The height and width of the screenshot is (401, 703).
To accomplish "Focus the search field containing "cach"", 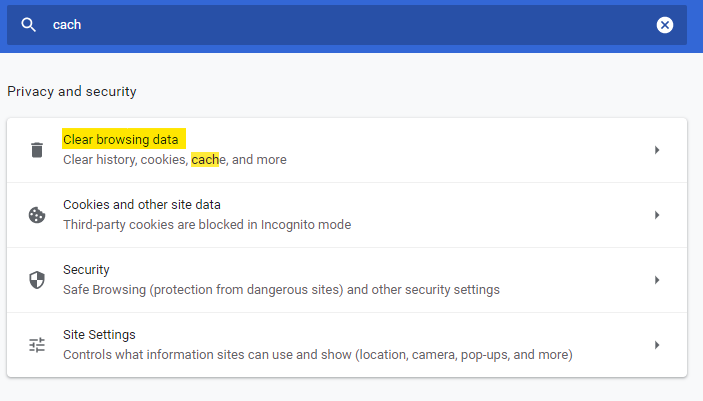I will [340, 25].
